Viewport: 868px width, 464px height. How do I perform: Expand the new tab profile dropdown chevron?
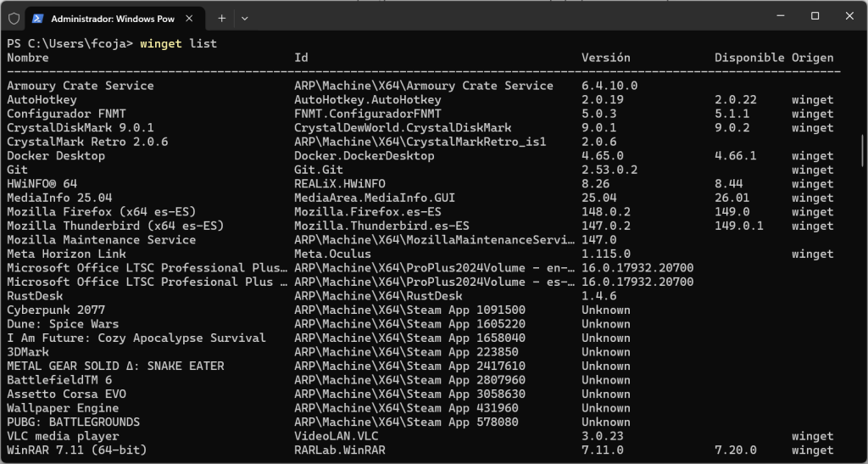coord(245,17)
